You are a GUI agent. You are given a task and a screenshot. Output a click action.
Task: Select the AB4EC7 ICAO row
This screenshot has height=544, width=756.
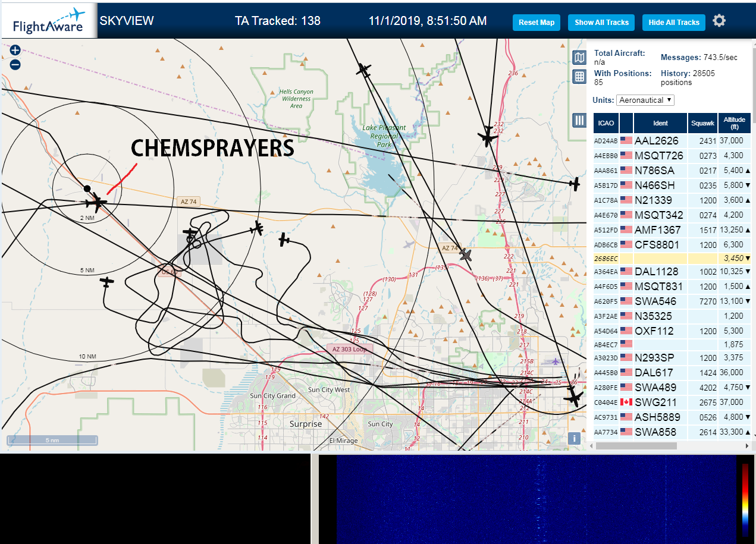tap(672, 344)
